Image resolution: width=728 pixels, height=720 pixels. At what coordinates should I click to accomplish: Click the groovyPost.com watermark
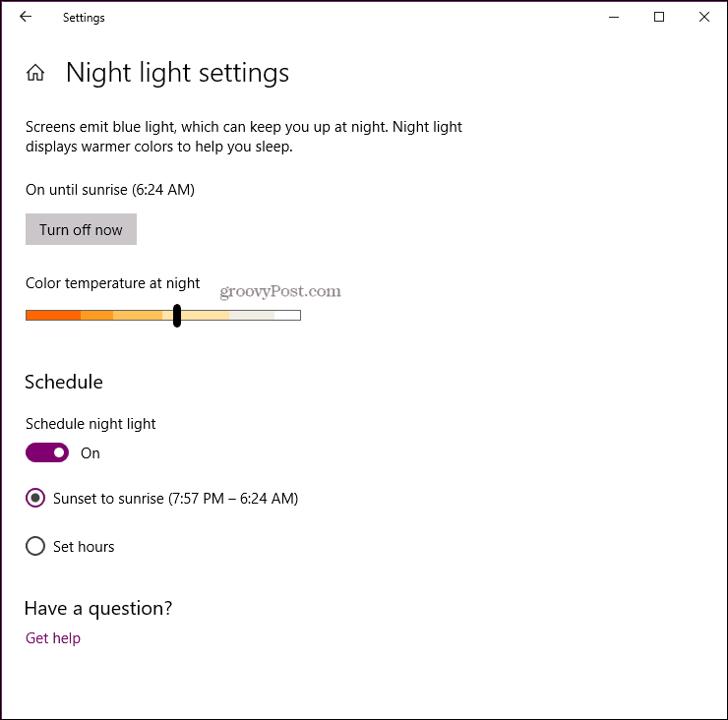click(x=280, y=291)
